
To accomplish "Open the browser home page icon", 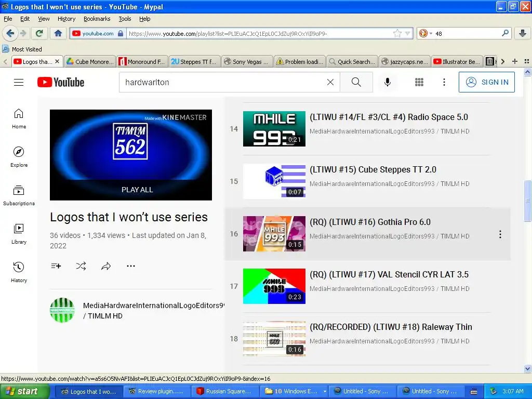I will [x=58, y=33].
